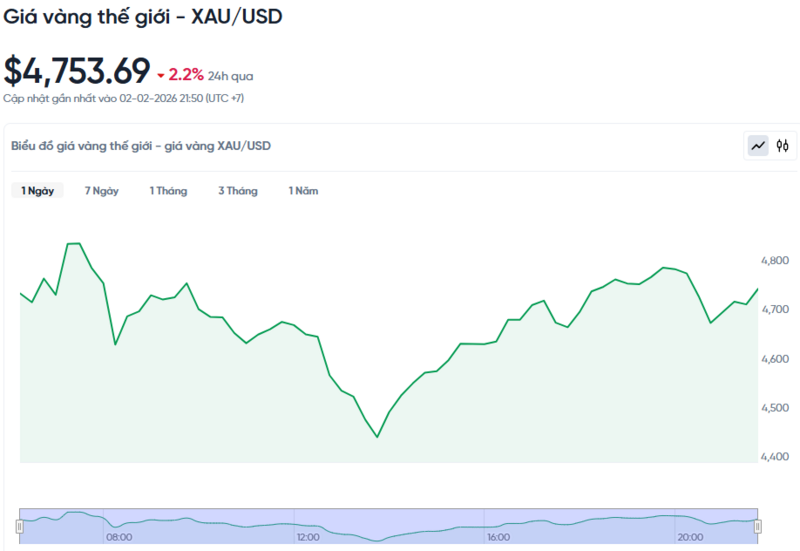Image resolution: width=800 pixels, height=551 pixels.
Task: Click the 4,800 y-axis label
Action: (775, 260)
